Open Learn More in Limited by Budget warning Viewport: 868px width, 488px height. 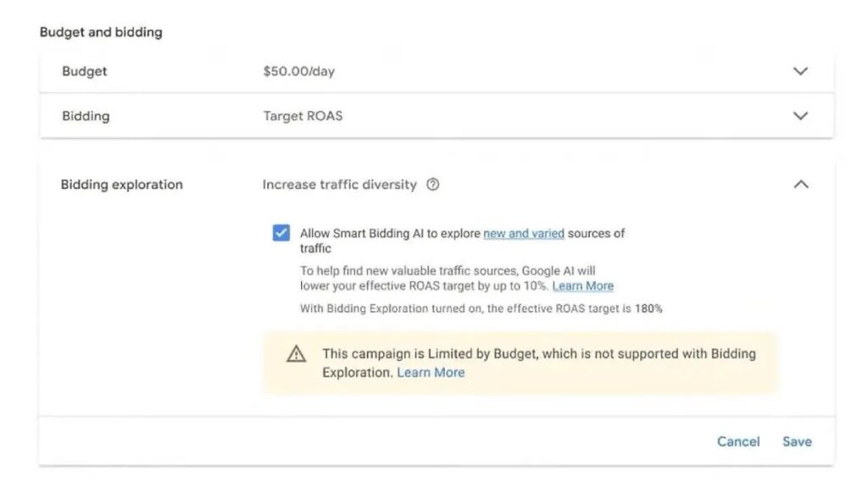pos(431,373)
